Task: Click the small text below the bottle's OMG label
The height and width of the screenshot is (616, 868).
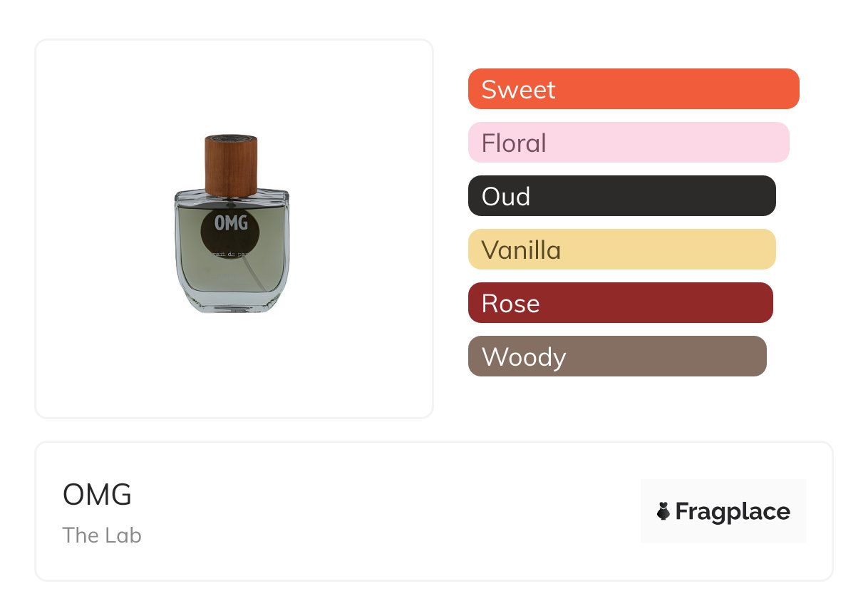Action: point(231,252)
